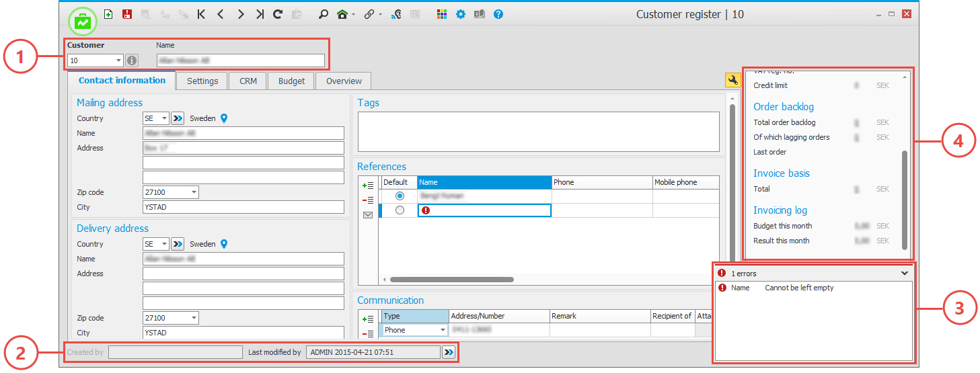Open Delivery address Country dropdown
The width and height of the screenshot is (980, 373).
tap(165, 244)
